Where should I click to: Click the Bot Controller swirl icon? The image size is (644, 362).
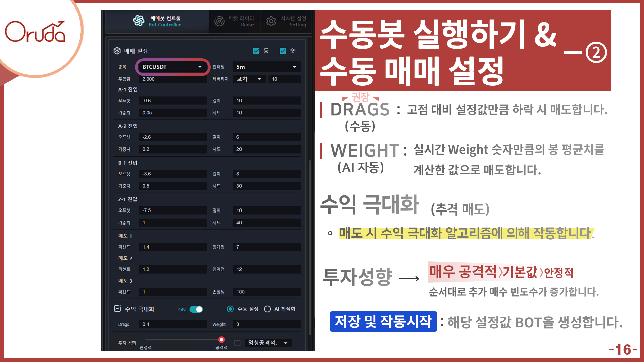click(x=139, y=21)
